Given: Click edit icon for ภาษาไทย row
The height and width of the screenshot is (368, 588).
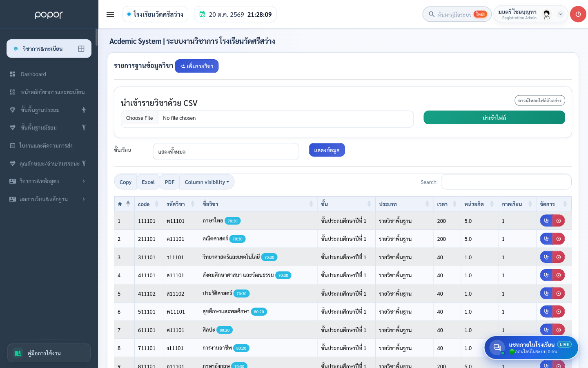Looking at the screenshot, I should click(x=546, y=221).
